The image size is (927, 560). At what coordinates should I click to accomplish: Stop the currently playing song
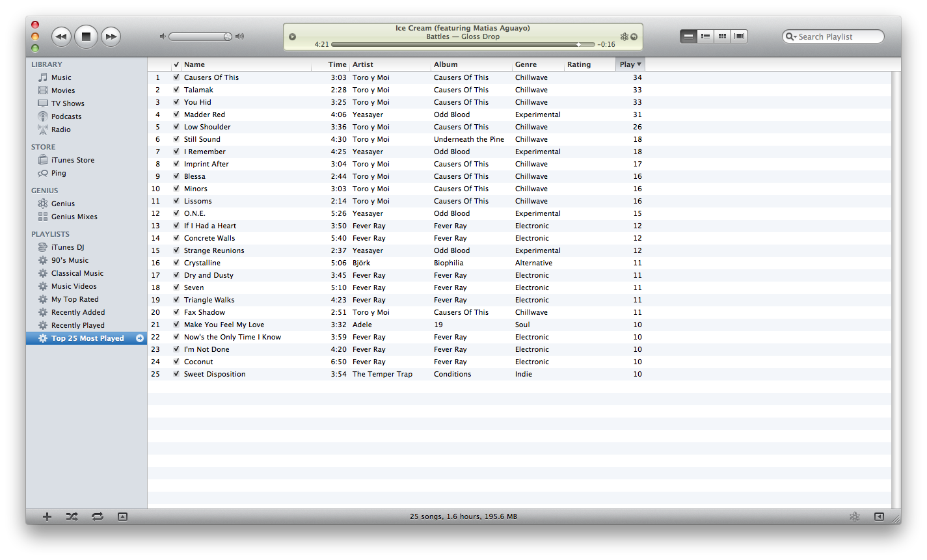pyautogui.click(x=86, y=36)
